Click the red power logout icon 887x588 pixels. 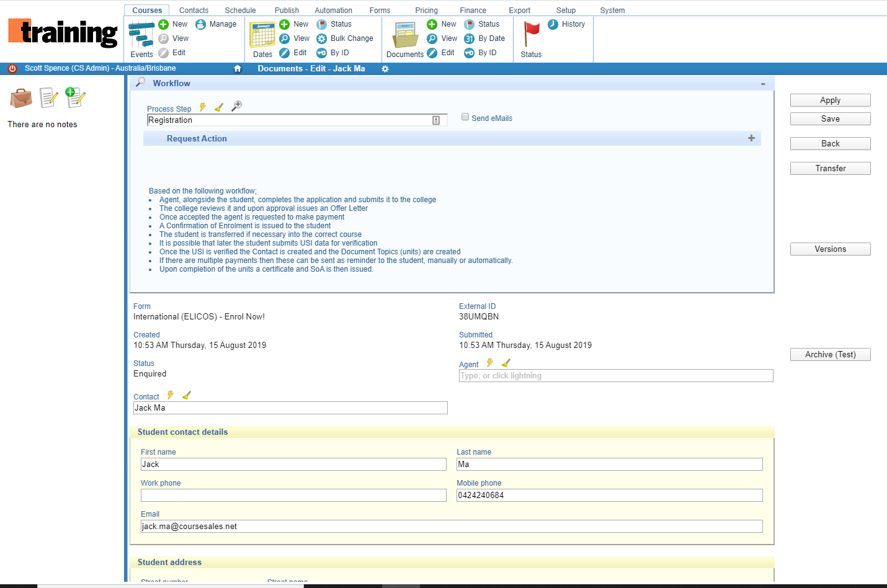point(12,69)
